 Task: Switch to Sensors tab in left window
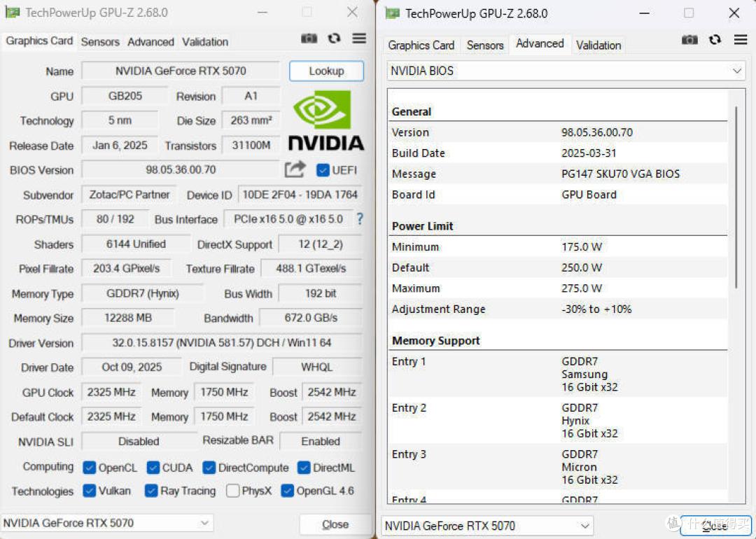pos(100,42)
